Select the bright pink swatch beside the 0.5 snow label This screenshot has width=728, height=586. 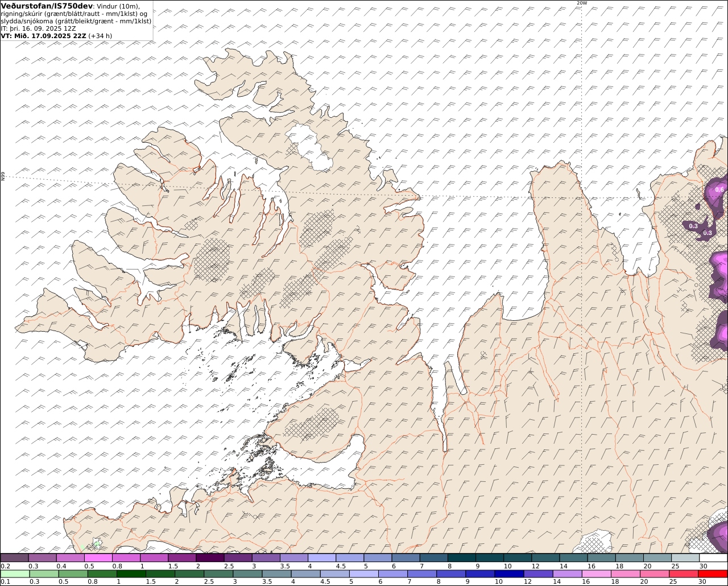[98, 558]
